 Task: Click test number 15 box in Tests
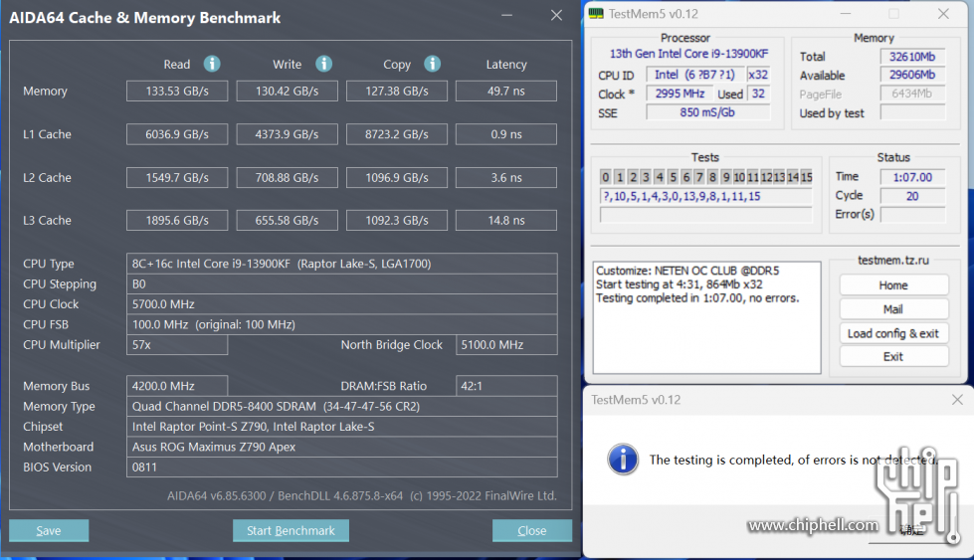pyautogui.click(x=806, y=177)
